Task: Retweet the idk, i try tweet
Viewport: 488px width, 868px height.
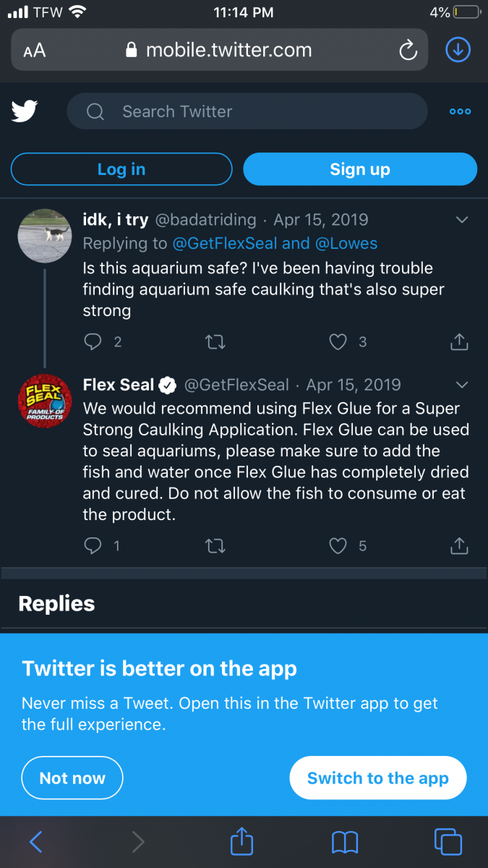Action: point(215,341)
